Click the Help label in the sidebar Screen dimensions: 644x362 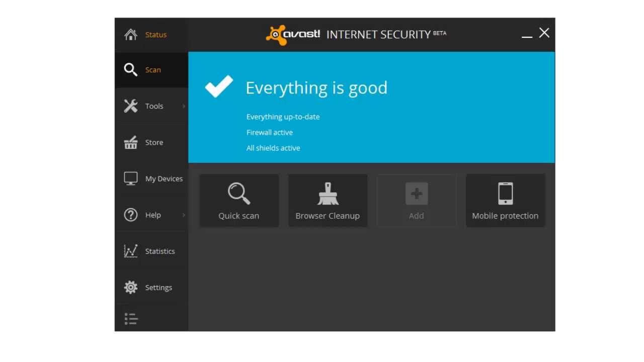tap(153, 215)
